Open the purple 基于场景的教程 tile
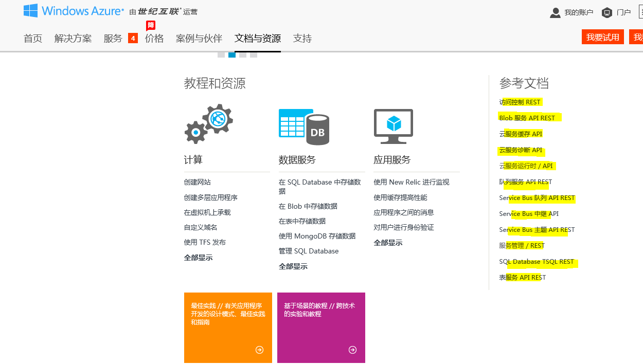Screen dimensions: 643x364 (x=321, y=327)
